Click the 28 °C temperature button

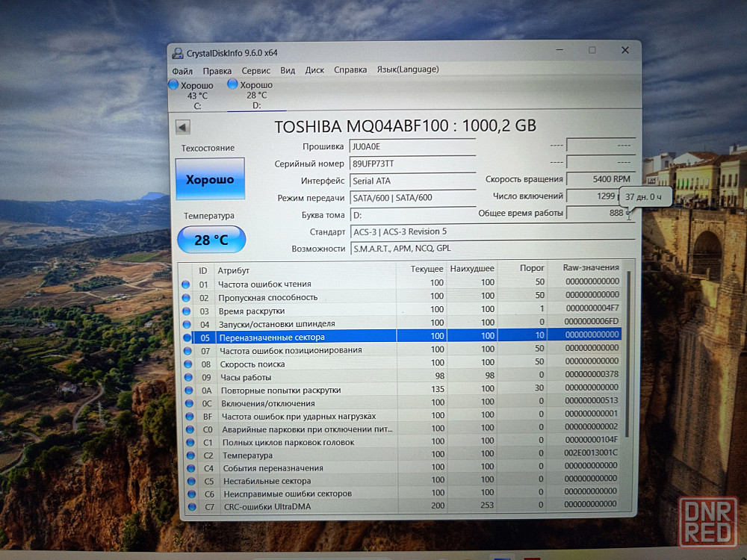pyautogui.click(x=211, y=240)
